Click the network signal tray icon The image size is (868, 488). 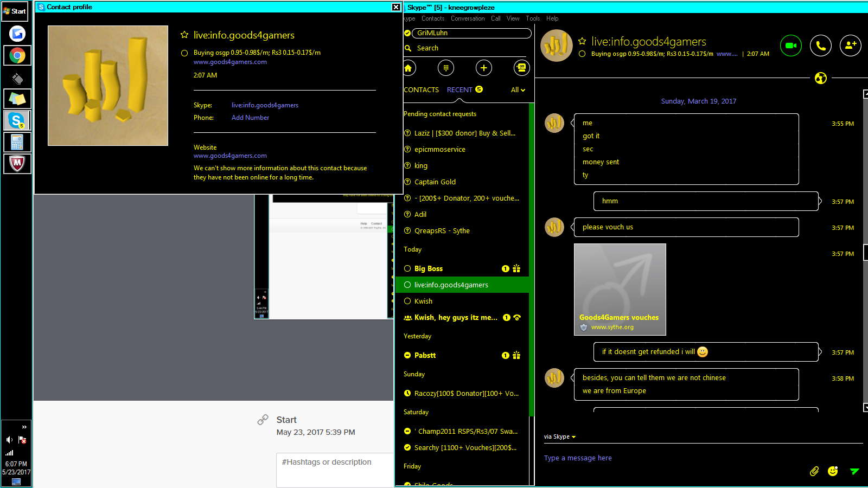(9, 453)
